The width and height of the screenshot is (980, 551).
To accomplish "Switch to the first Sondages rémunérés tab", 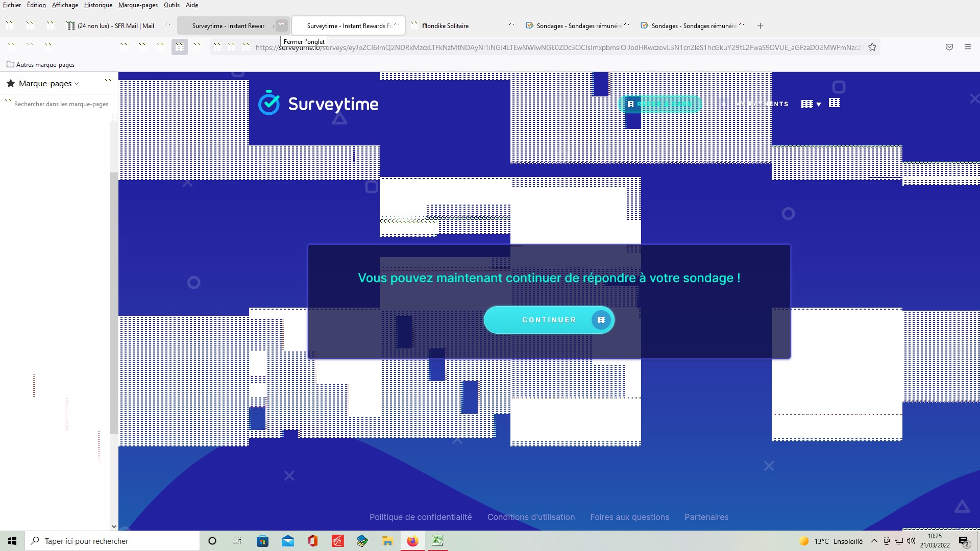I will click(x=578, y=26).
